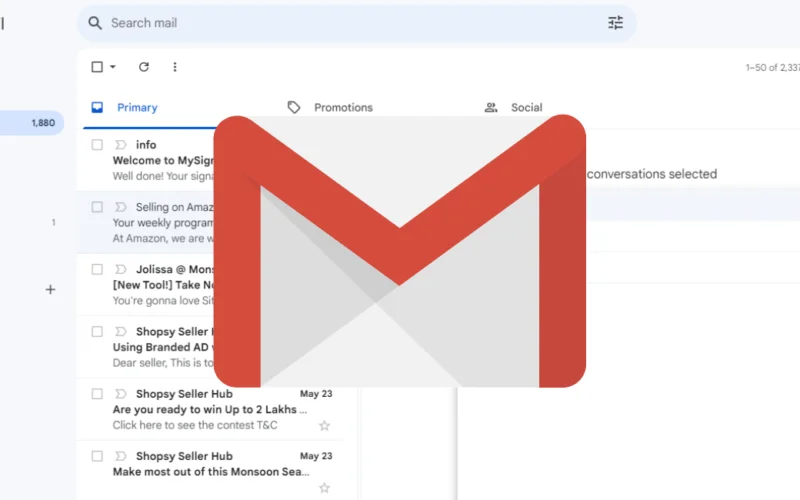Click the sidebar label with count 1
800x500 pixels.
tap(54, 222)
